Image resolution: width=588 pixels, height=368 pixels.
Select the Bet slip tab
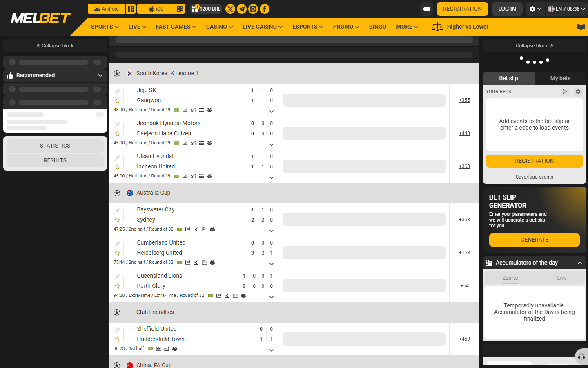pyautogui.click(x=508, y=78)
